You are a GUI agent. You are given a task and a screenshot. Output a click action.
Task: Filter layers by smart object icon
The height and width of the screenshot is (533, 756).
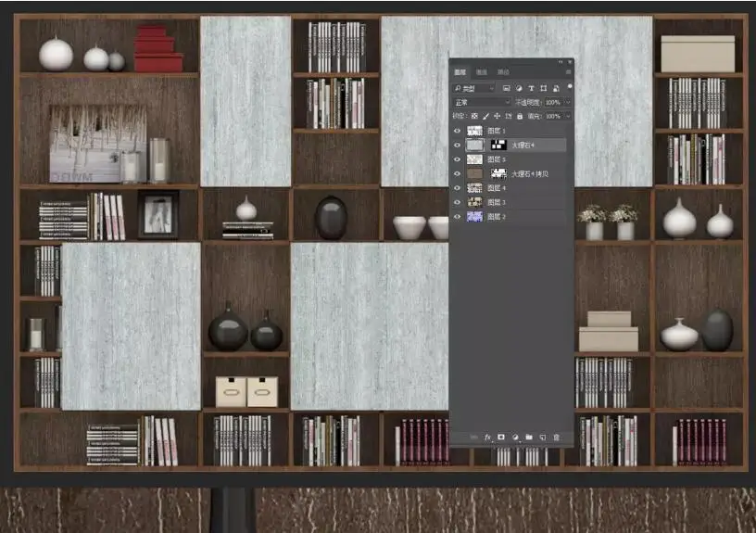556,88
